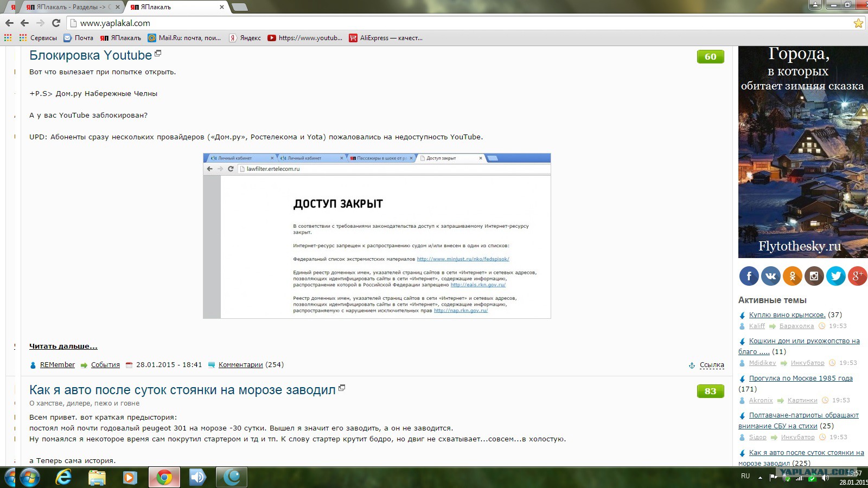Open 'Блокировка Youtube' in new window icon
Screen dimensions: 868x488
pyautogui.click(x=158, y=53)
